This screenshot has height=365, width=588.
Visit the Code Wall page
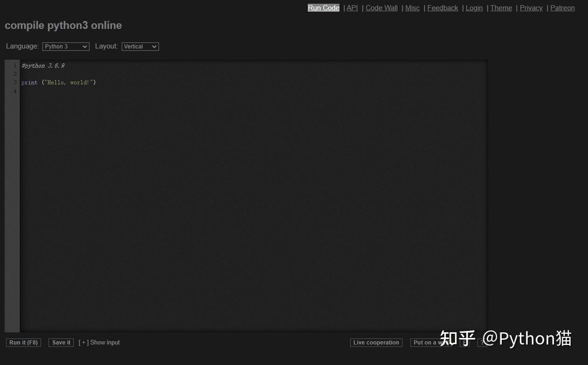381,8
